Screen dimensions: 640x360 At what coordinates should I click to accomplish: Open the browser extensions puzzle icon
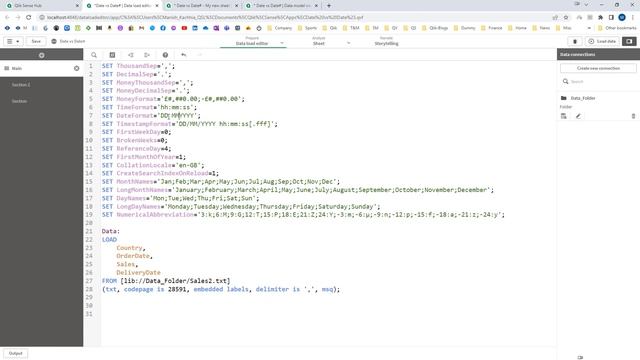coord(600,17)
